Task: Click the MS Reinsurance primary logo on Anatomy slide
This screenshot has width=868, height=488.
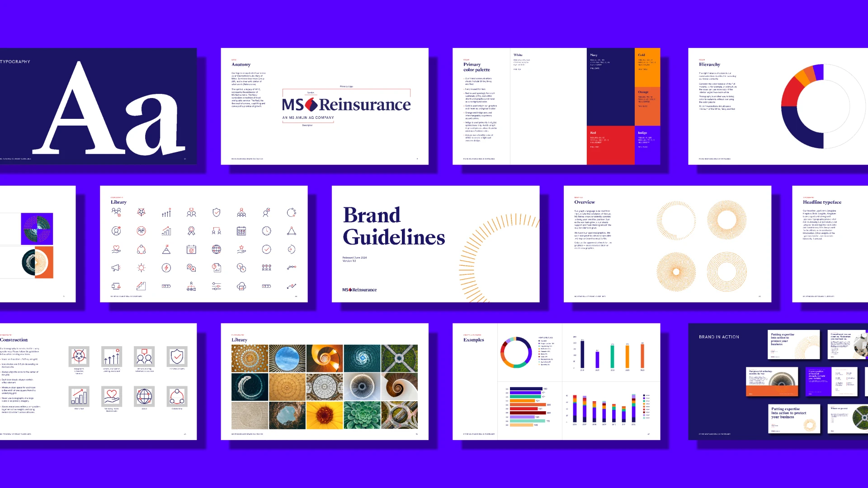Action: [x=346, y=105]
